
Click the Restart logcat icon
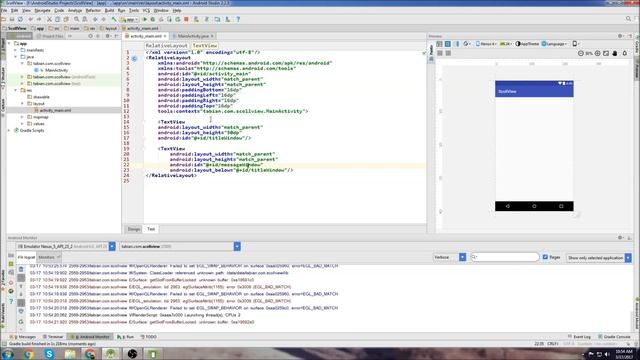[x=21, y=321]
